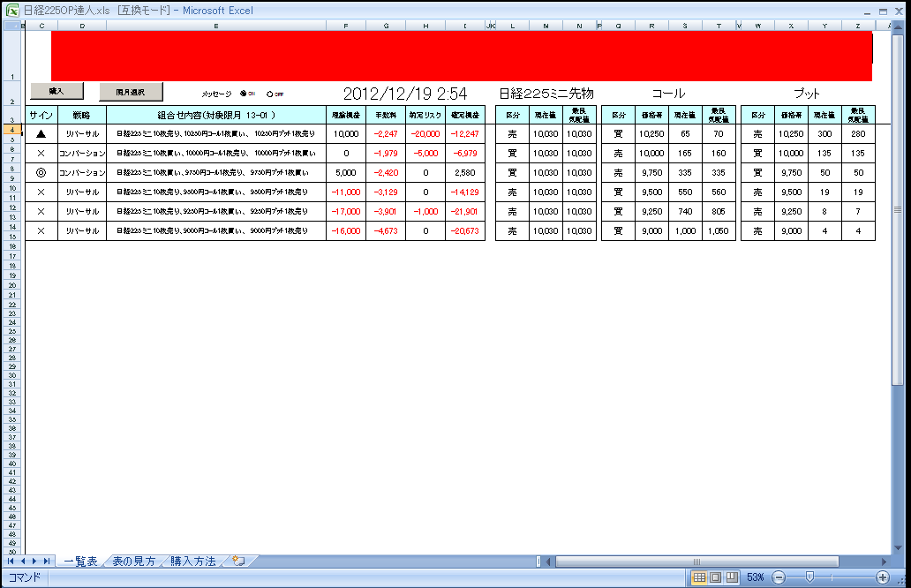Click the ▲ sign cell
The image size is (911, 588).
(41, 133)
